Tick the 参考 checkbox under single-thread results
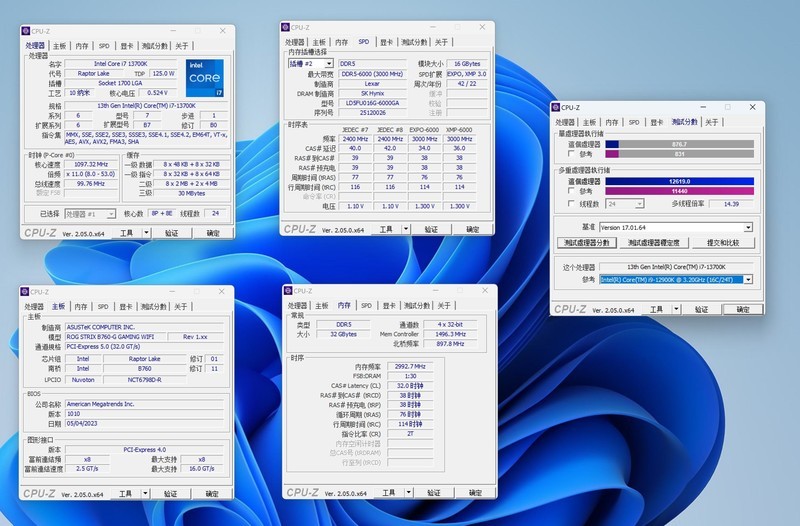The width and height of the screenshot is (800, 526). coord(571,154)
